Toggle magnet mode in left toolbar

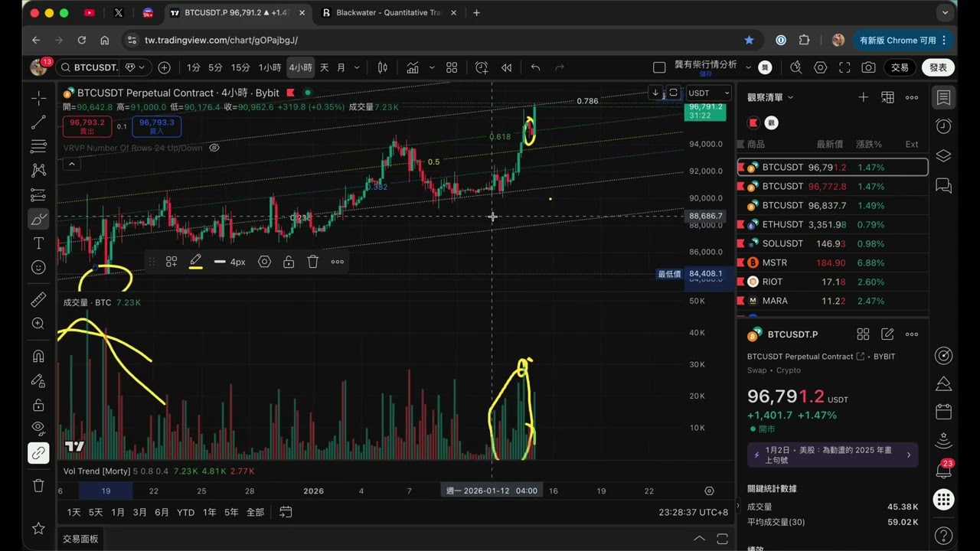tap(38, 357)
